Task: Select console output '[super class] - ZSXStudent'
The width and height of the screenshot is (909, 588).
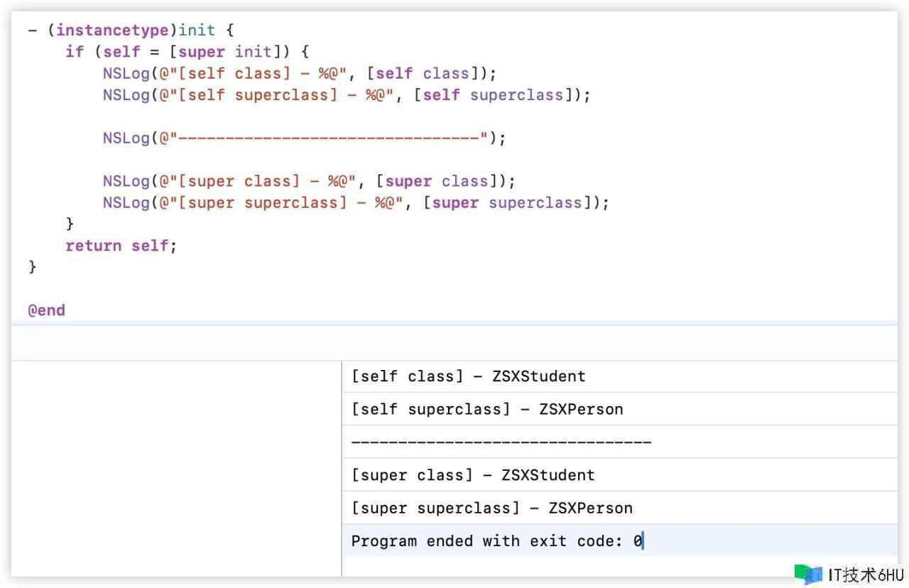Action: tap(472, 475)
